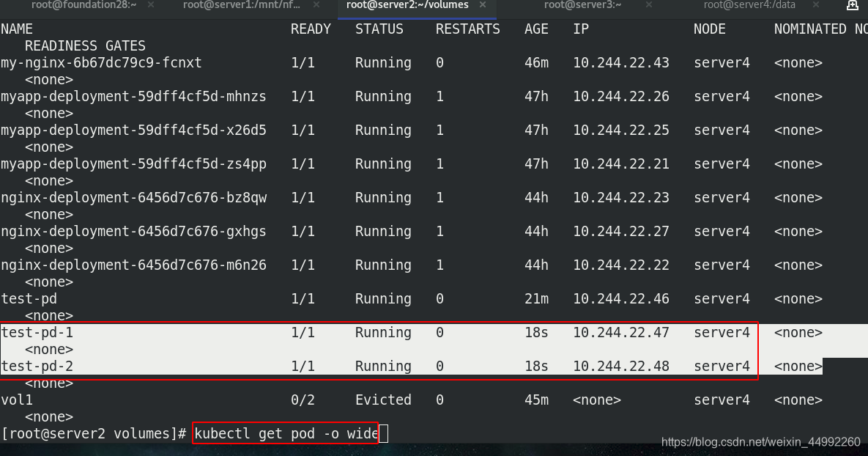Click IP address 10.244.22.26
The width and height of the screenshot is (868, 456).
(621, 97)
